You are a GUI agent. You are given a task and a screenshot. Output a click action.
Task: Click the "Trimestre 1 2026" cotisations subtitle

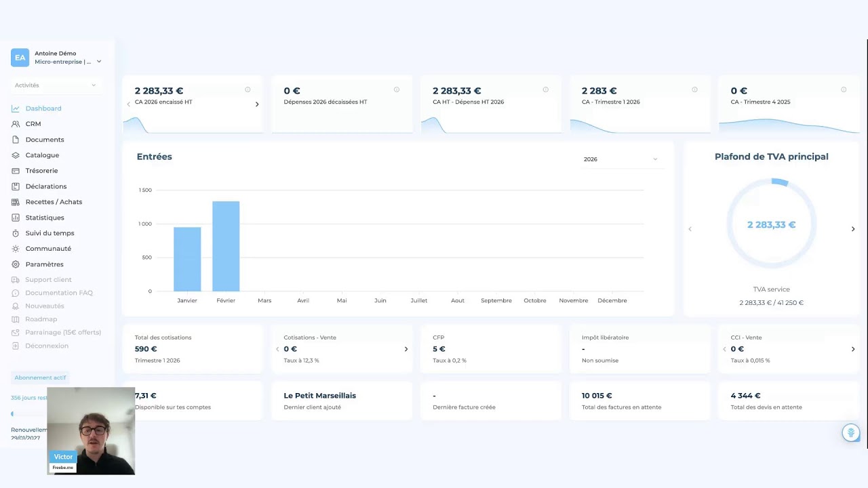(x=157, y=361)
